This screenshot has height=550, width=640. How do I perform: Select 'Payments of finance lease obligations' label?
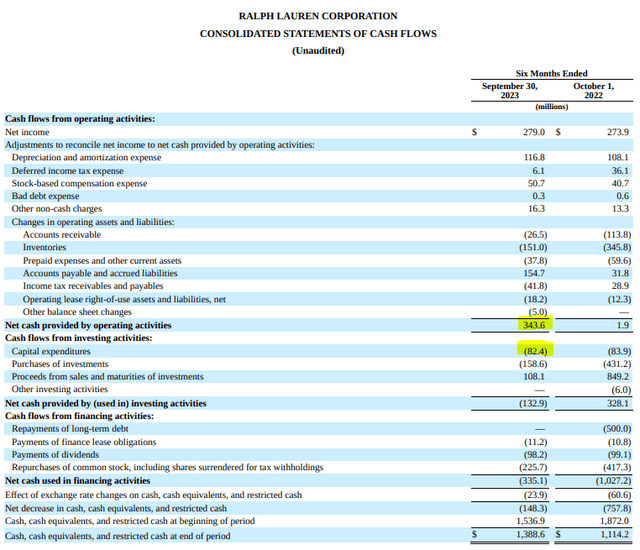point(84,442)
